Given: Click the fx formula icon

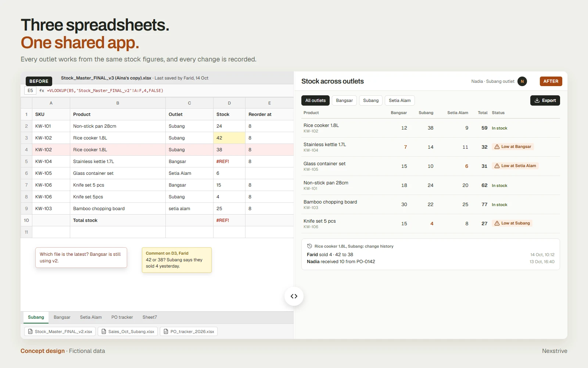Looking at the screenshot, I should [42, 91].
